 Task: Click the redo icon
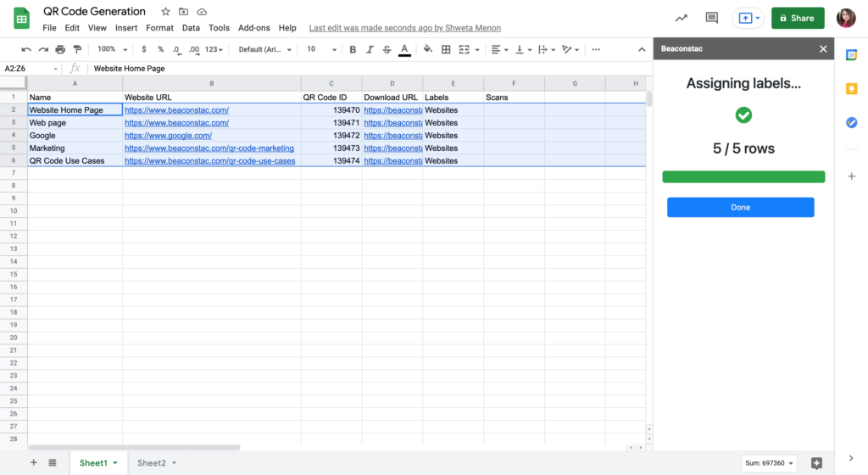click(x=43, y=49)
